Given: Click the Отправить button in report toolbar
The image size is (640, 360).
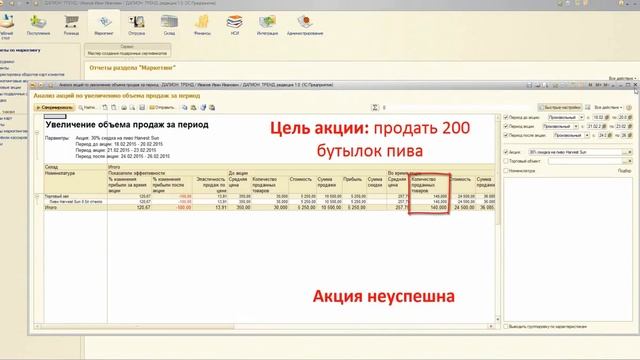Looking at the screenshot, I should tap(162, 107).
